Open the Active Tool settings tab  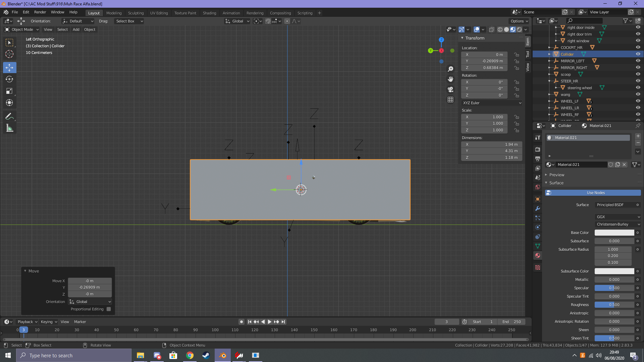click(x=538, y=137)
